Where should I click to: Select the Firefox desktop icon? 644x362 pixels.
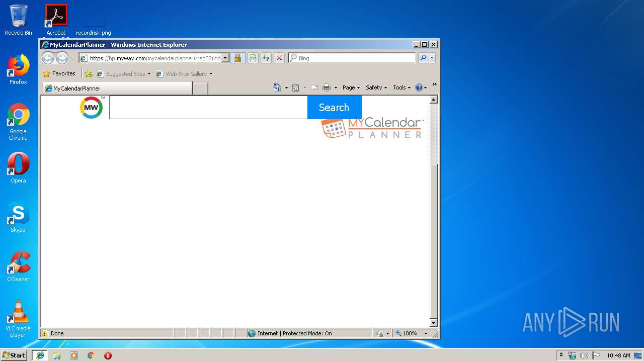click(x=18, y=69)
